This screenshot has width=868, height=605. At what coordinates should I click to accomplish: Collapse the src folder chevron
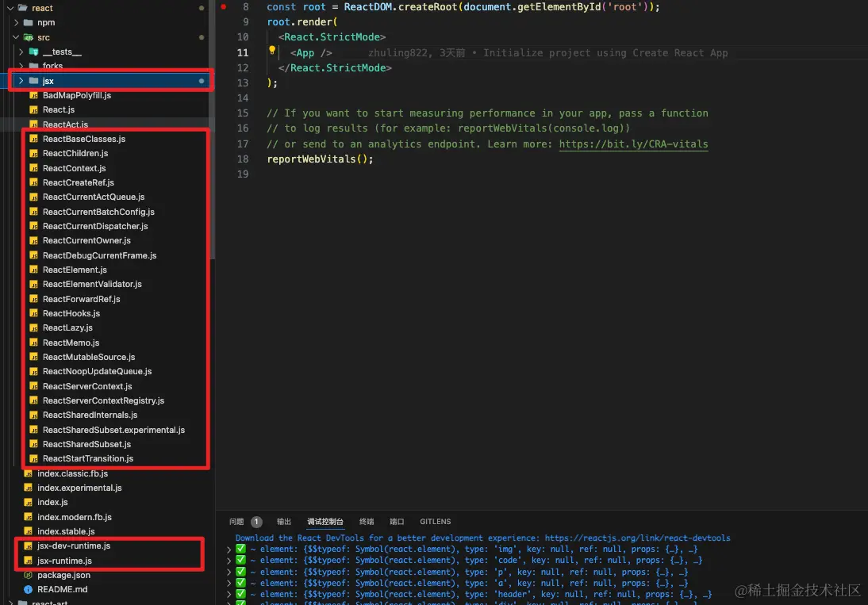(16, 37)
